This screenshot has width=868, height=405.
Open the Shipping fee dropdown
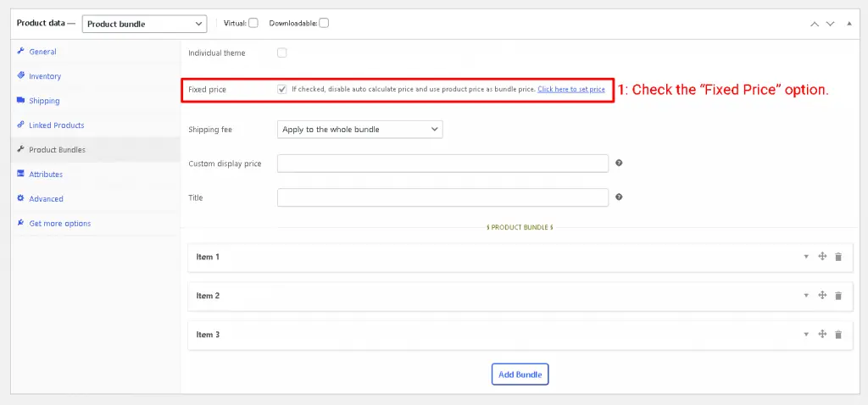pos(359,129)
